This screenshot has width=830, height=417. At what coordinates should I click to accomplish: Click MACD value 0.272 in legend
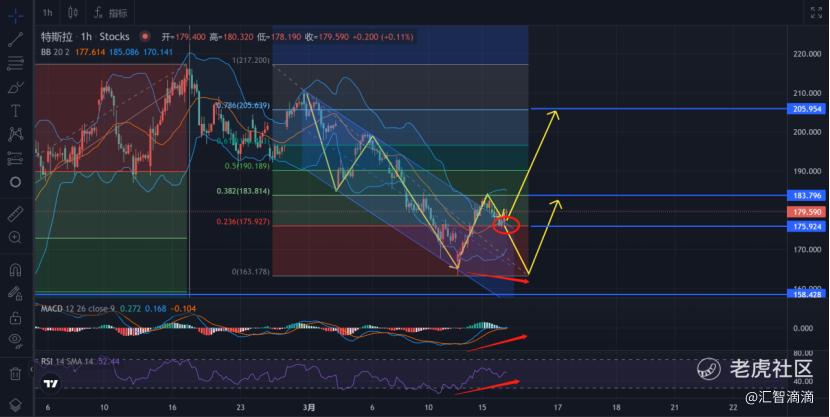pos(130,309)
